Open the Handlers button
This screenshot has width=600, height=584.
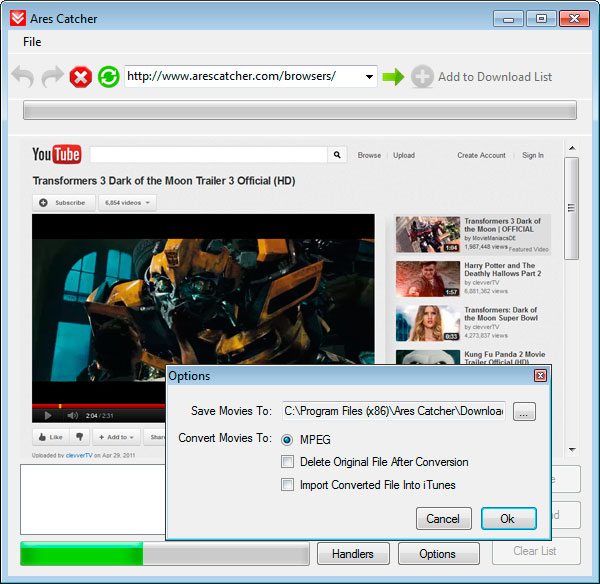pyautogui.click(x=353, y=554)
